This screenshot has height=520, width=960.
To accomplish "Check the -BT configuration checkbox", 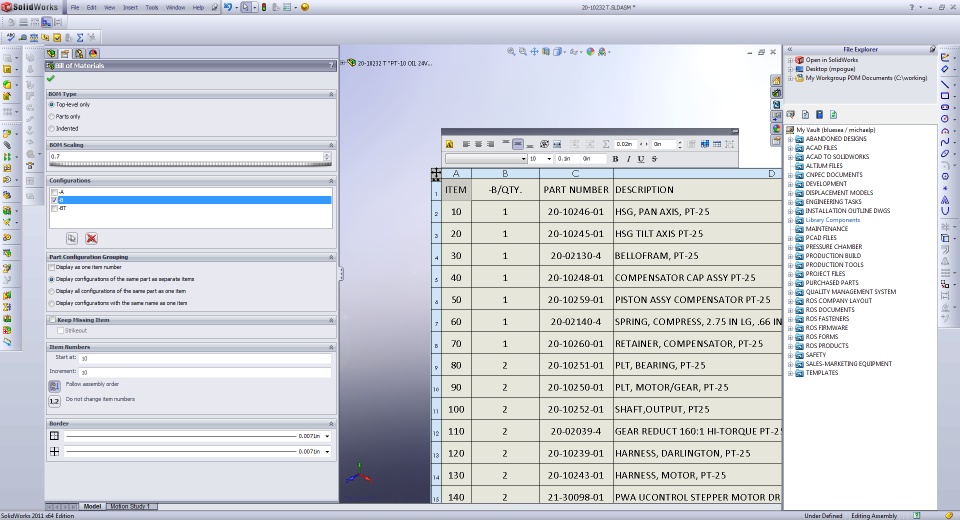I will [x=54, y=208].
